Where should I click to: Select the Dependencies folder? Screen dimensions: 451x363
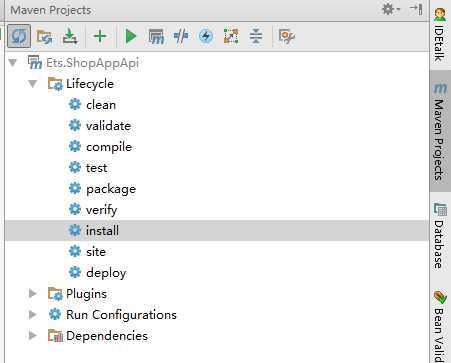[x=107, y=336]
